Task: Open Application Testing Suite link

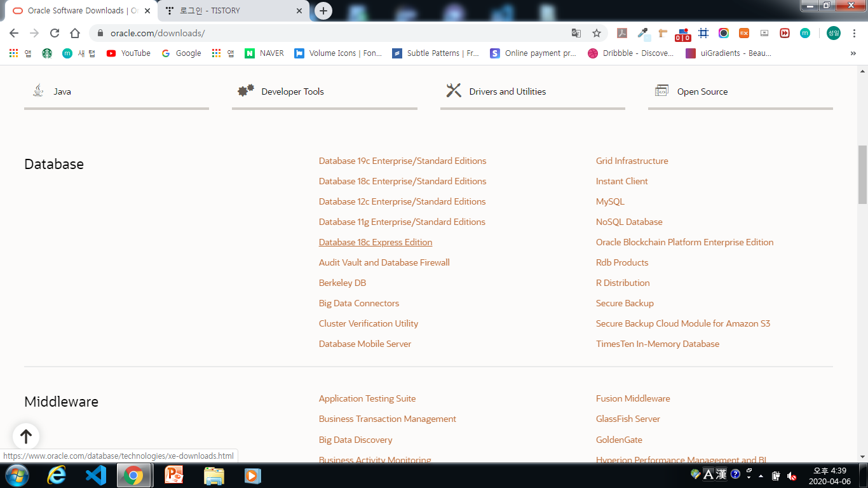Action: coord(367,398)
